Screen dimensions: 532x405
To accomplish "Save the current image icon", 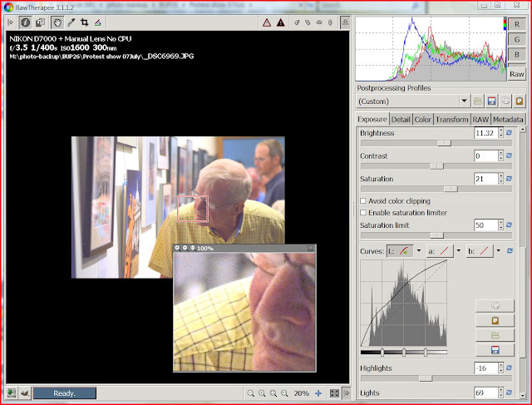I will click(11, 393).
